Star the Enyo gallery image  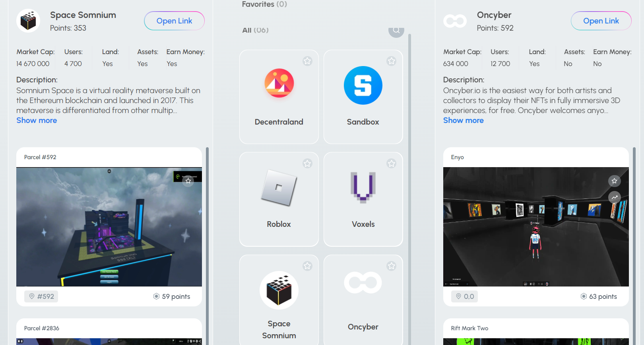(614, 181)
